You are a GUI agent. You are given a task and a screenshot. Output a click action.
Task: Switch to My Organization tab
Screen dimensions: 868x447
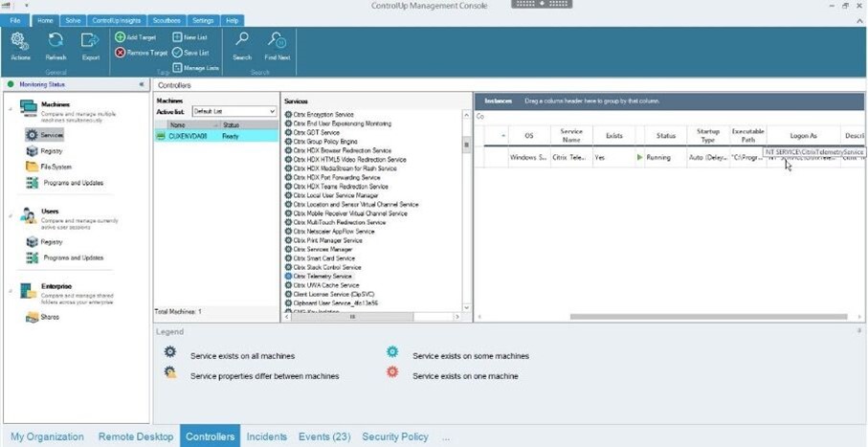47,437
